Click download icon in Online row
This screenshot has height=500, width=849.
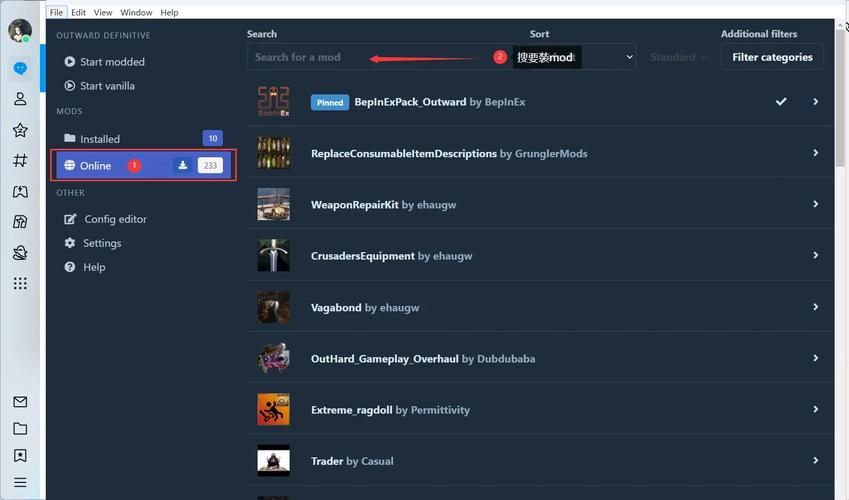coord(182,165)
